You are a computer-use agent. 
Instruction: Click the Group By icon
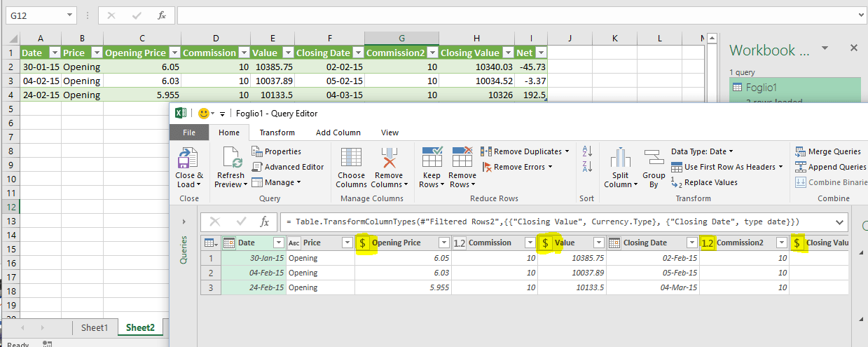[x=654, y=158]
